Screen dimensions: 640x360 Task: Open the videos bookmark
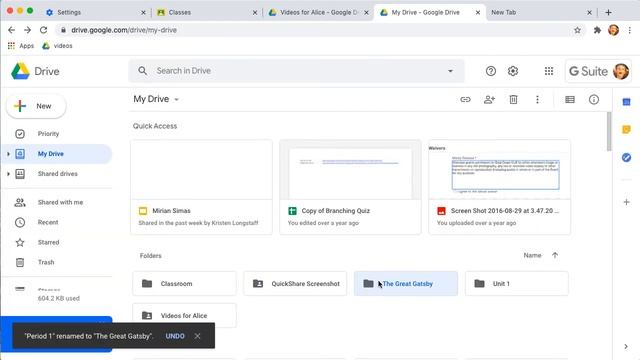tap(57, 46)
